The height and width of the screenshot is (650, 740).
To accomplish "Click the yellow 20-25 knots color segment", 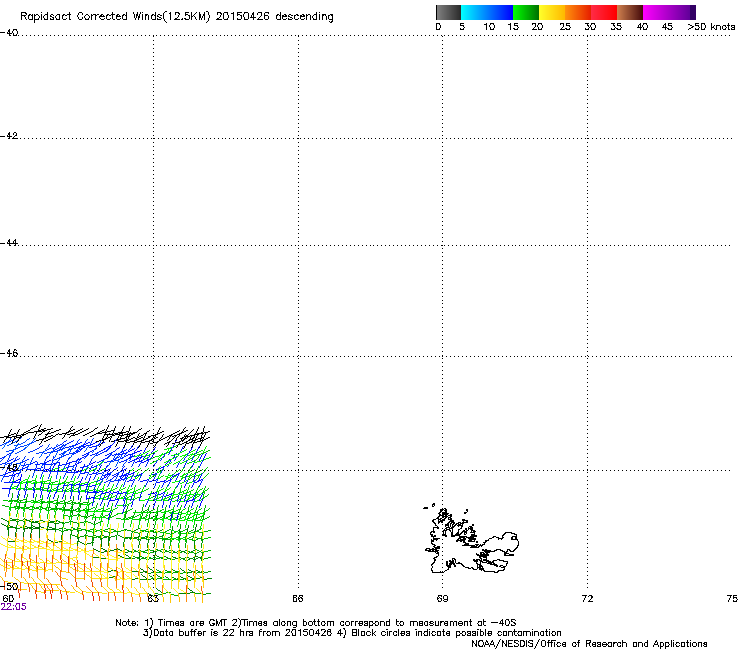I will coord(552,12).
